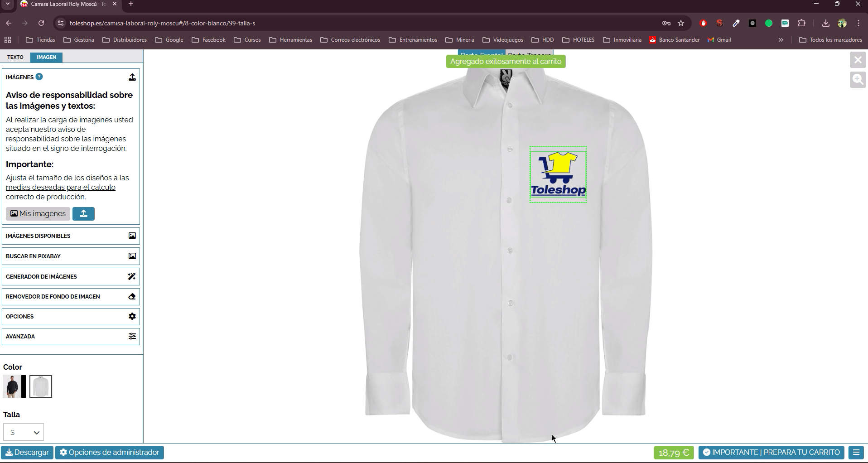868x463 pixels.
Task: Select the IMAGEN tab
Action: (47, 57)
